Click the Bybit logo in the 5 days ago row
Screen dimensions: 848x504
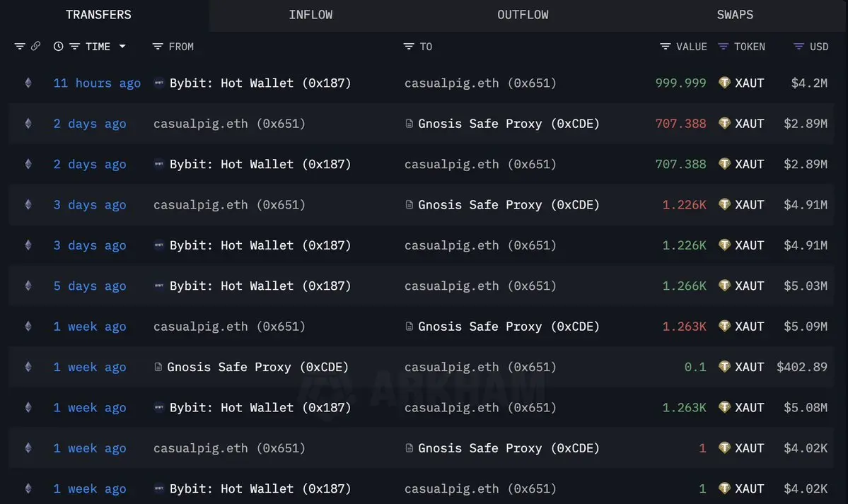159,286
